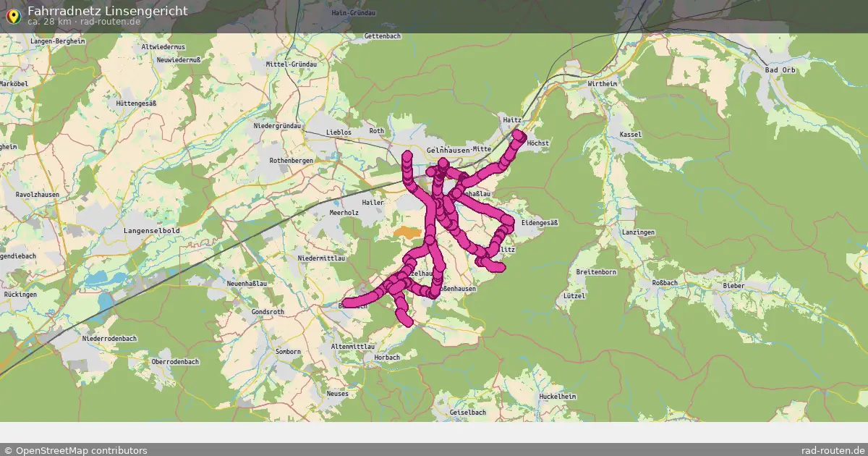Click the Kassel place label

coord(631,135)
